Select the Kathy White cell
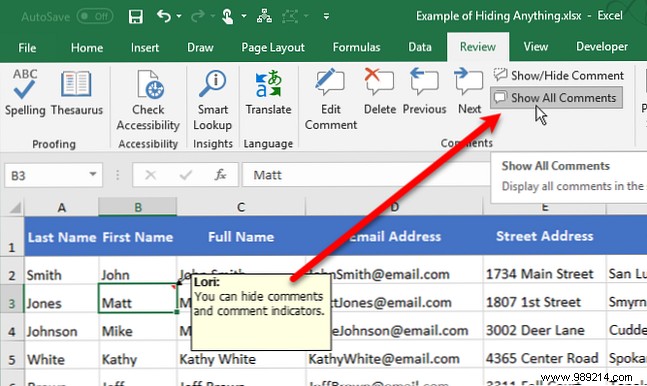Image resolution: width=647 pixels, height=386 pixels. (241, 359)
